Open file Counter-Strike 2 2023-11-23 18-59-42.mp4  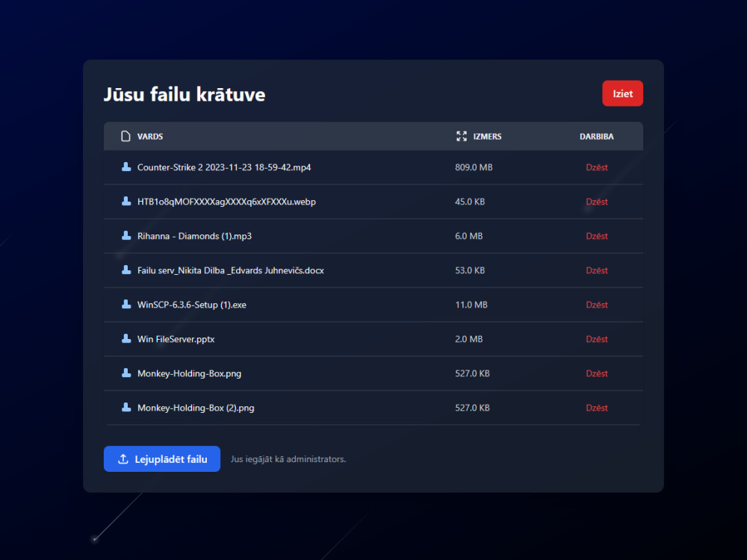224,167
